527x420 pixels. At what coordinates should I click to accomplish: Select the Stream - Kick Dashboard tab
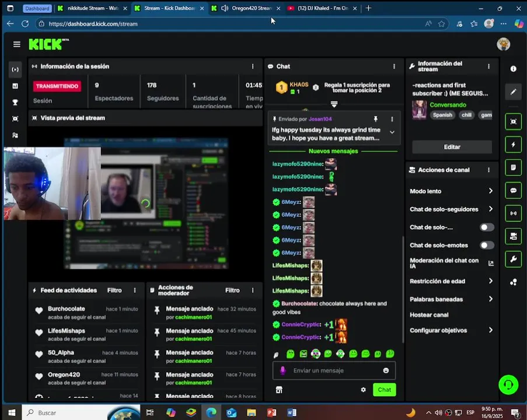[x=169, y=8]
